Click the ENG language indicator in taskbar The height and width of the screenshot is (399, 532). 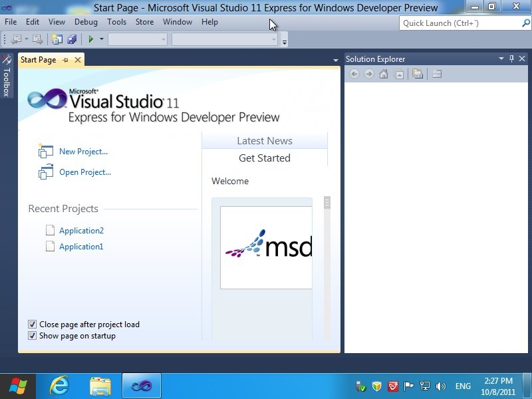(463, 386)
